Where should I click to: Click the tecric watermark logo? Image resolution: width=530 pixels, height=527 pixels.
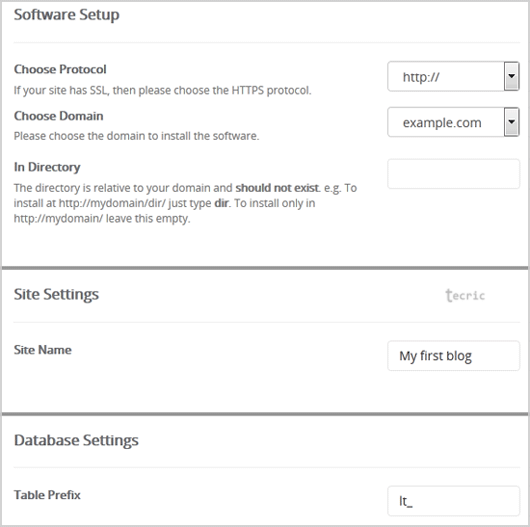[x=465, y=295]
